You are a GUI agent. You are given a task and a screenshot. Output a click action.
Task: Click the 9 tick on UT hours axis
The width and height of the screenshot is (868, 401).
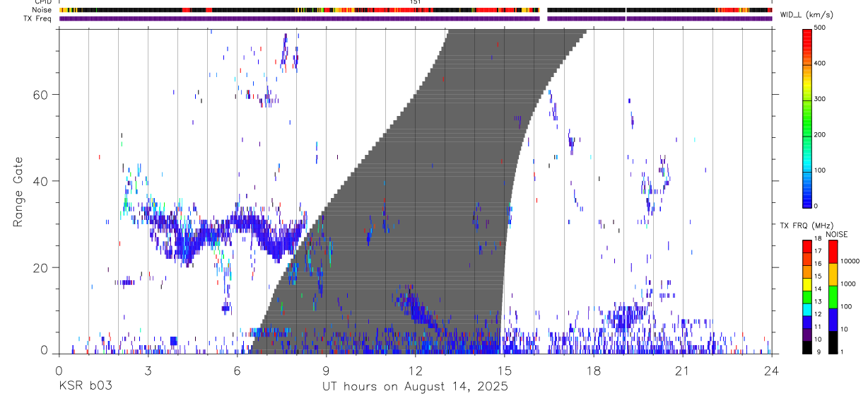(326, 370)
